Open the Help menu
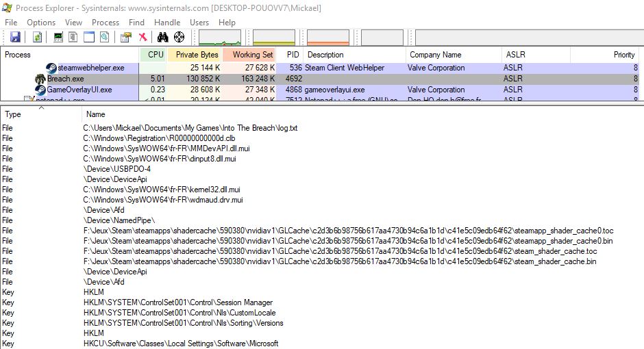The height and width of the screenshot is (349, 644). click(227, 23)
